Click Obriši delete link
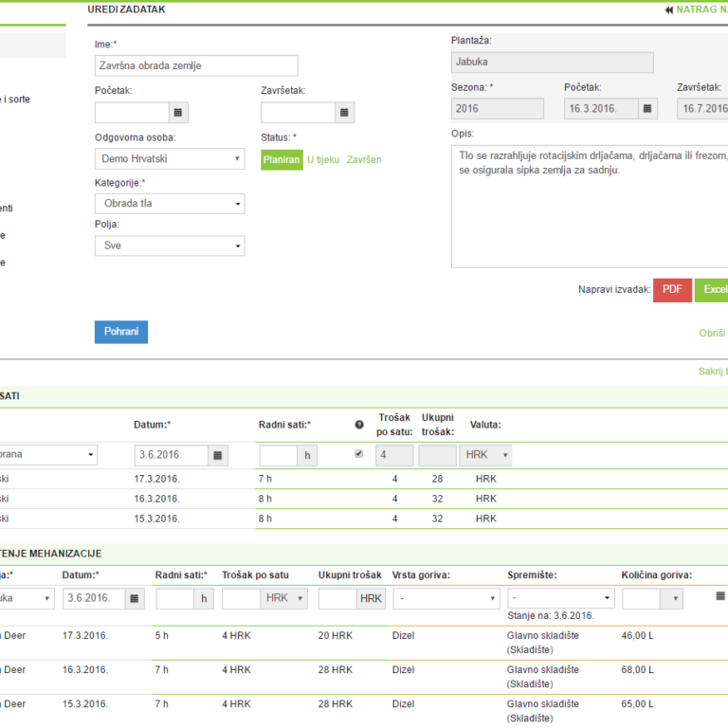This screenshot has width=728, height=728. click(x=712, y=334)
